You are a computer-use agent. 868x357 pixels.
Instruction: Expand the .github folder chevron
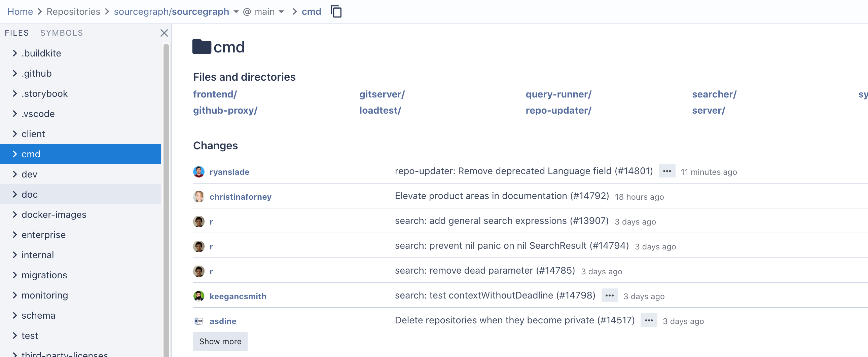coord(14,73)
